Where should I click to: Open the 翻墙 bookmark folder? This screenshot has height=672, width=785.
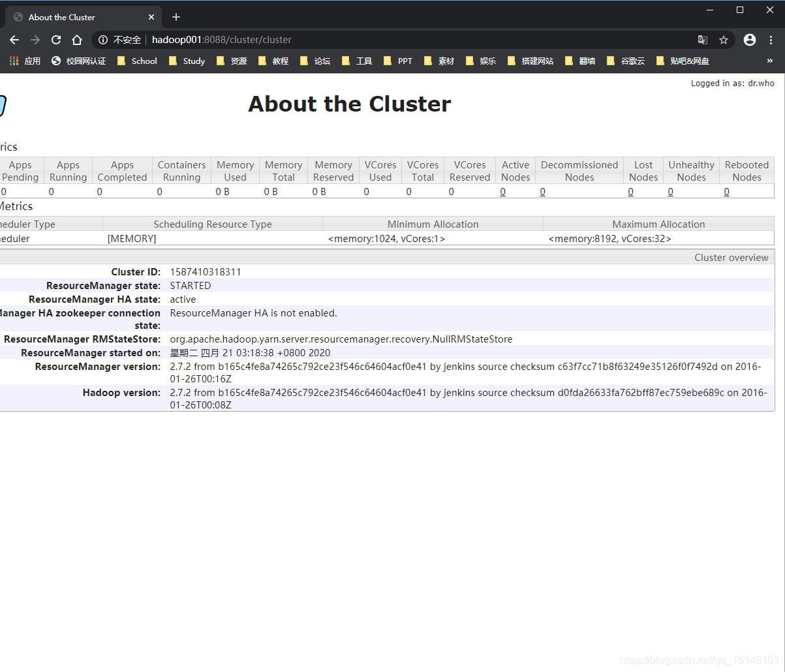(x=580, y=61)
